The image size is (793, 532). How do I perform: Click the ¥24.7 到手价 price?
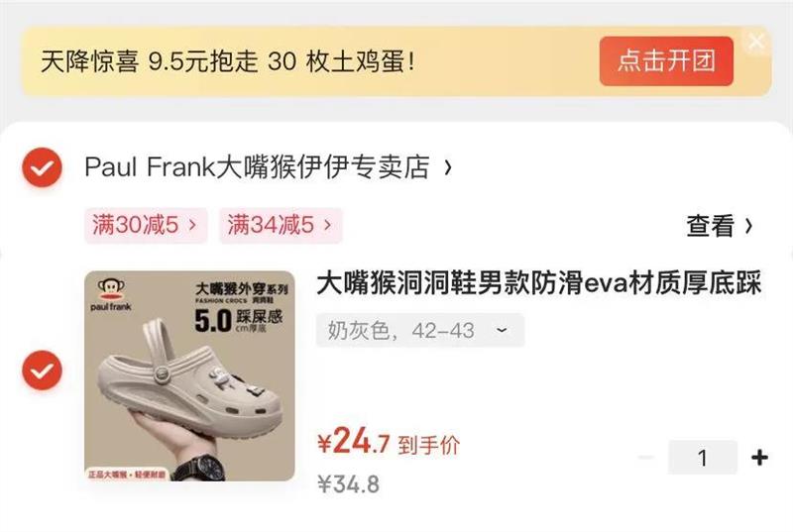(388, 442)
